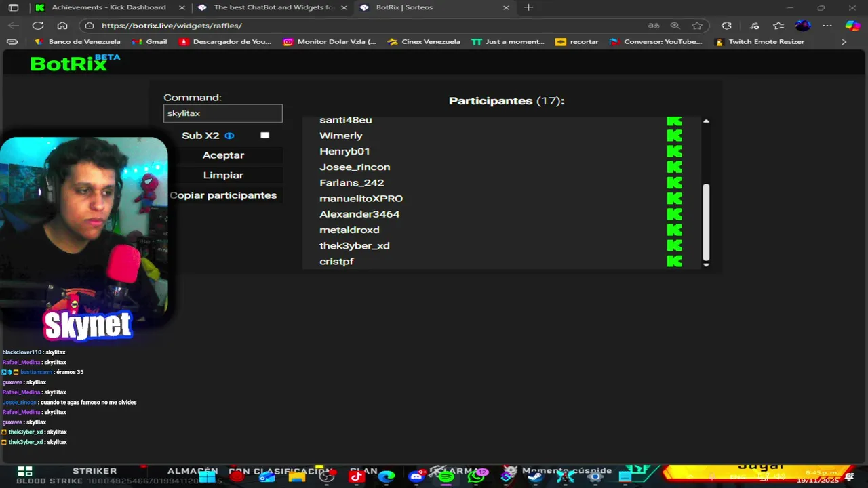Open the recortar bookmark
This screenshot has width=868, height=488.
[577, 42]
